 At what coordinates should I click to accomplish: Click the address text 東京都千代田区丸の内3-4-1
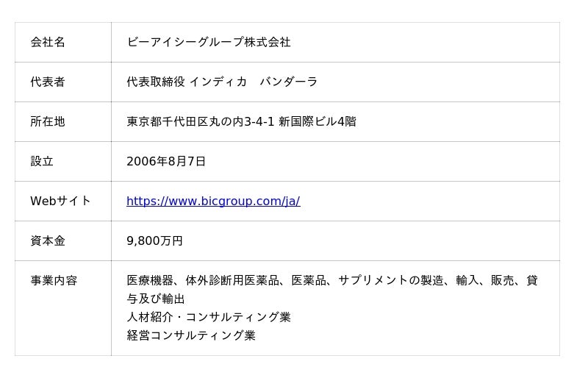pos(200,122)
